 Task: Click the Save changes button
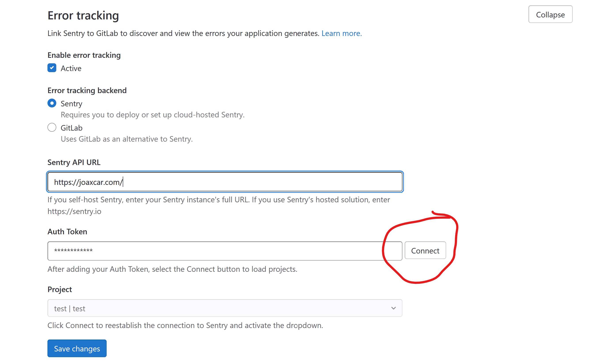pos(77,348)
